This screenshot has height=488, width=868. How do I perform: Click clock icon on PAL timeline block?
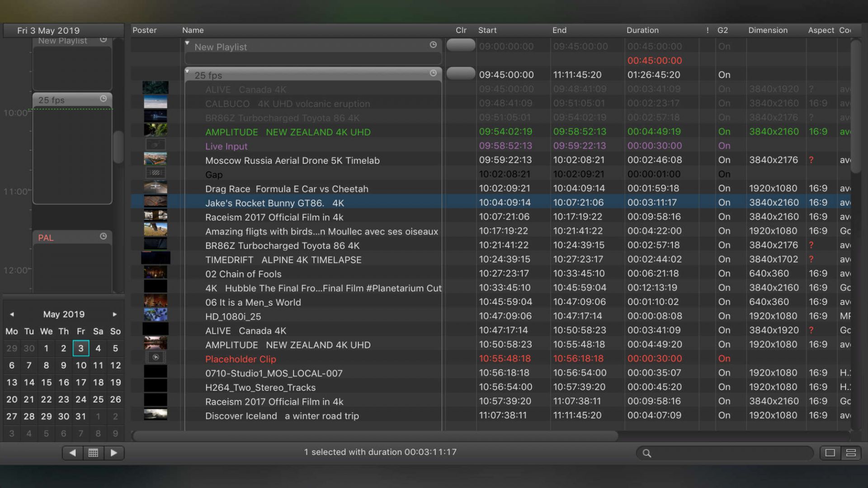[x=103, y=236]
